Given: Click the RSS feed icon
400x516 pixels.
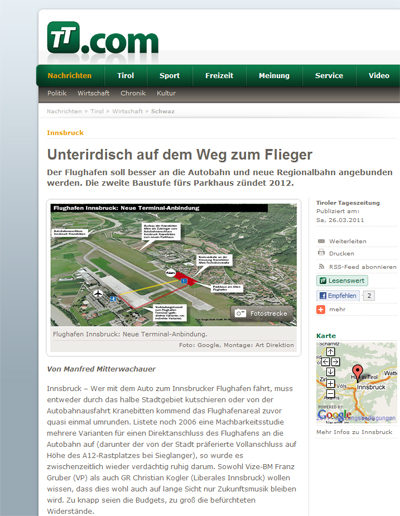Looking at the screenshot, I should click(x=321, y=267).
